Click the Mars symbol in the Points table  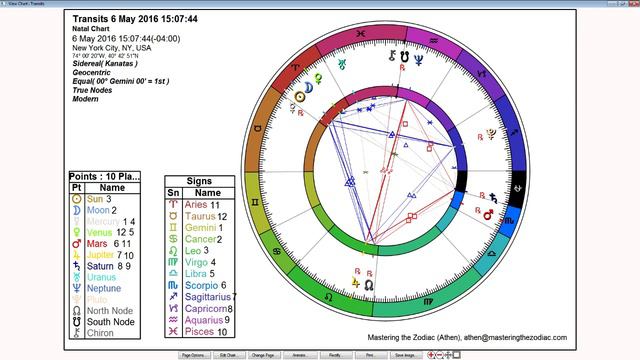coord(77,244)
